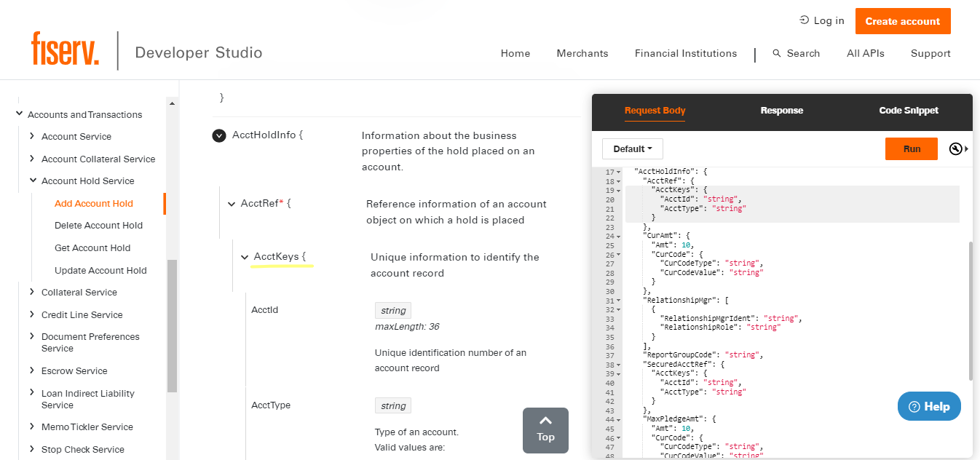Viewport: 980px width, 460px height.
Task: Expand Memo Tickler Service node
Action: coord(32,427)
